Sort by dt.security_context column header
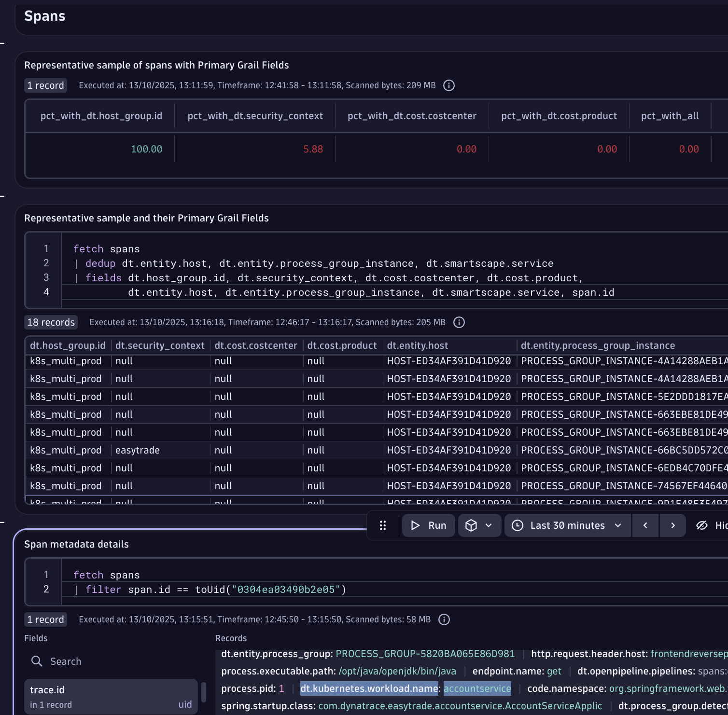 pyautogui.click(x=160, y=345)
